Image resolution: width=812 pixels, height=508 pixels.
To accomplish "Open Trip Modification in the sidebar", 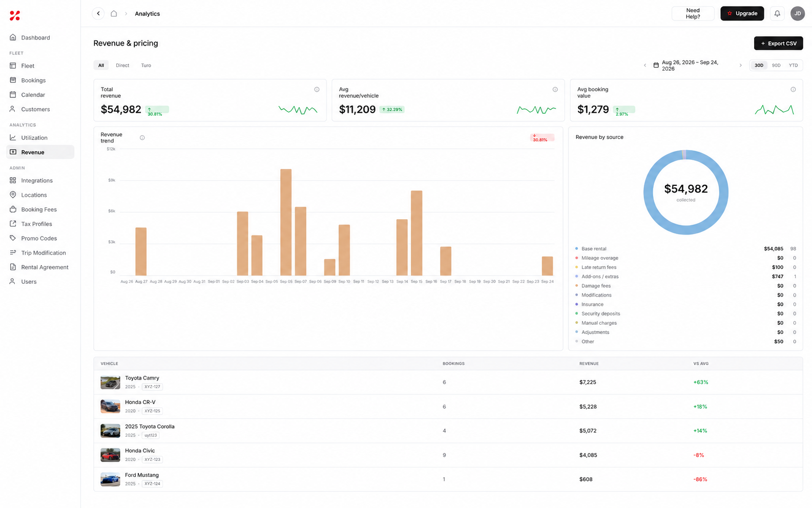I will point(40,253).
